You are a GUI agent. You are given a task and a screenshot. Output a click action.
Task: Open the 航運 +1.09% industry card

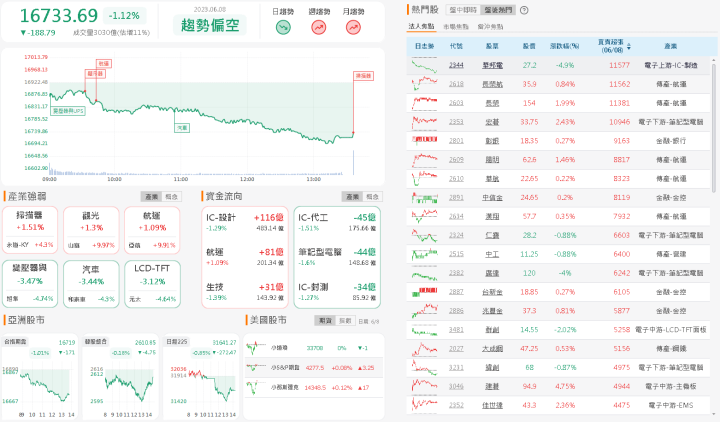click(152, 230)
